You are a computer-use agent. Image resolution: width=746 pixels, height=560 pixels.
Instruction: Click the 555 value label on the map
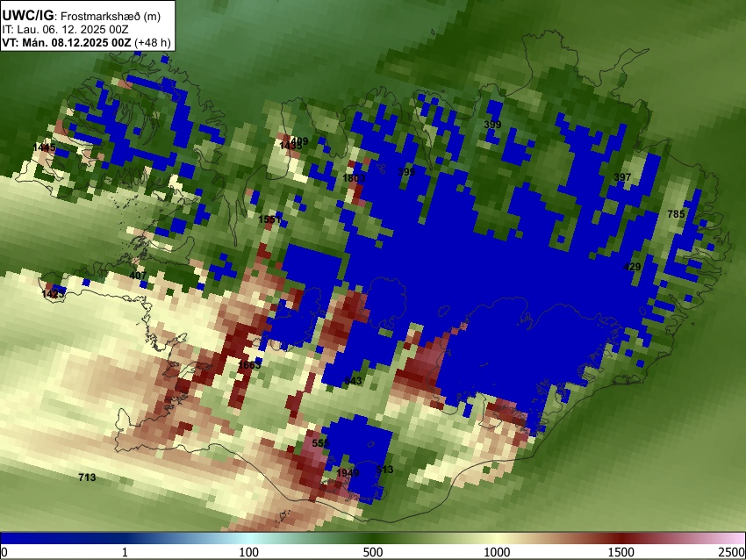point(320,443)
